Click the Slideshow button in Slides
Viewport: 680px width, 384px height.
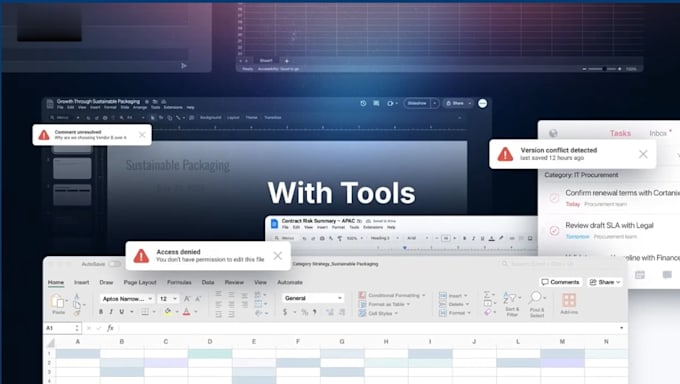[x=417, y=103]
